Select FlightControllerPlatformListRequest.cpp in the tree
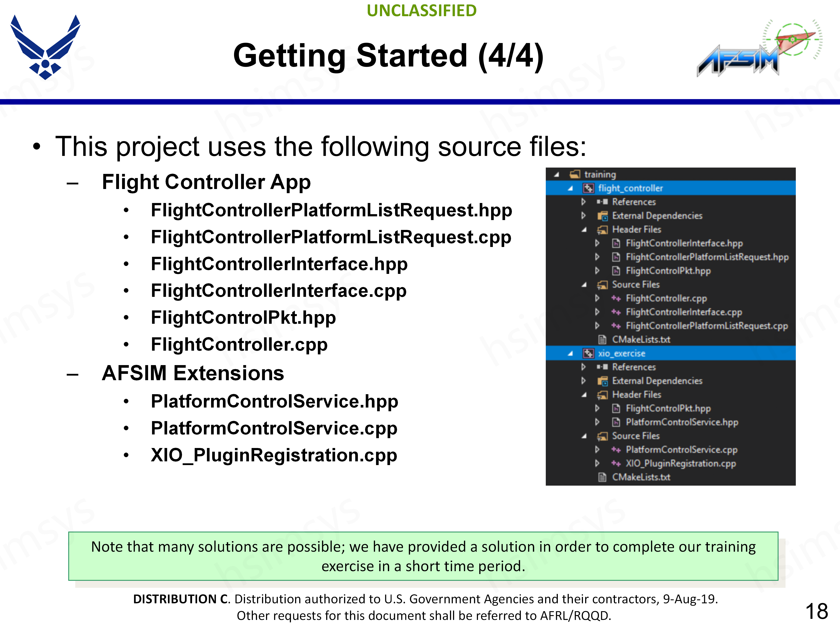This screenshot has height=630, width=840. [706, 326]
